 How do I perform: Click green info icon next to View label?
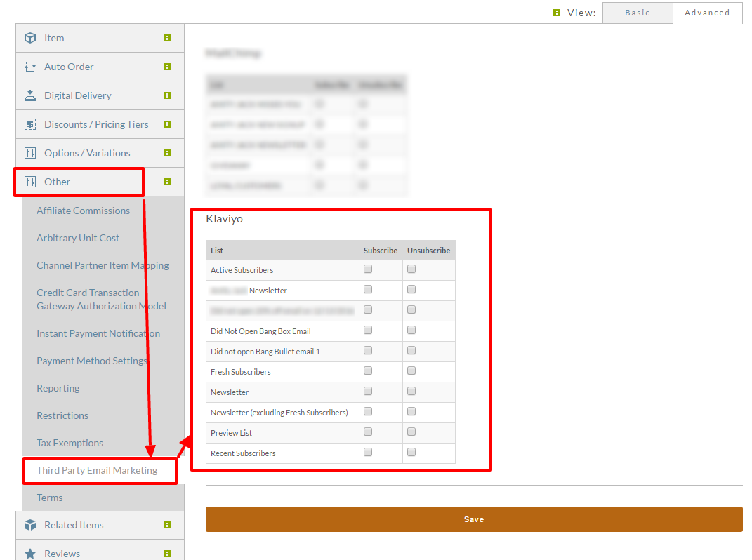556,13
